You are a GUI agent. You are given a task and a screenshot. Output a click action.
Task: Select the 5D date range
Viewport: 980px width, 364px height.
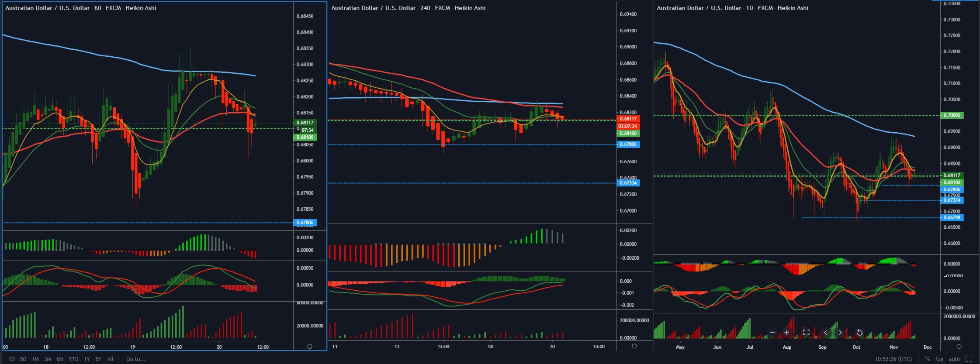point(23,359)
